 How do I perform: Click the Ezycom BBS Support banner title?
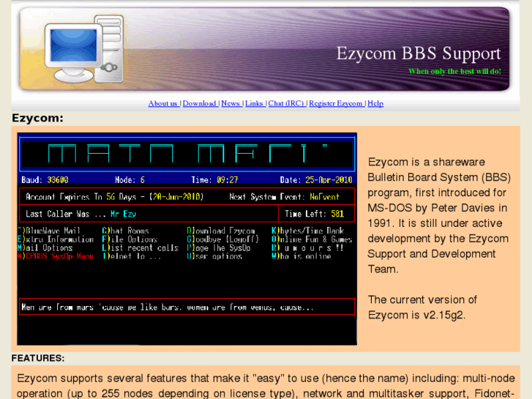[x=419, y=53]
